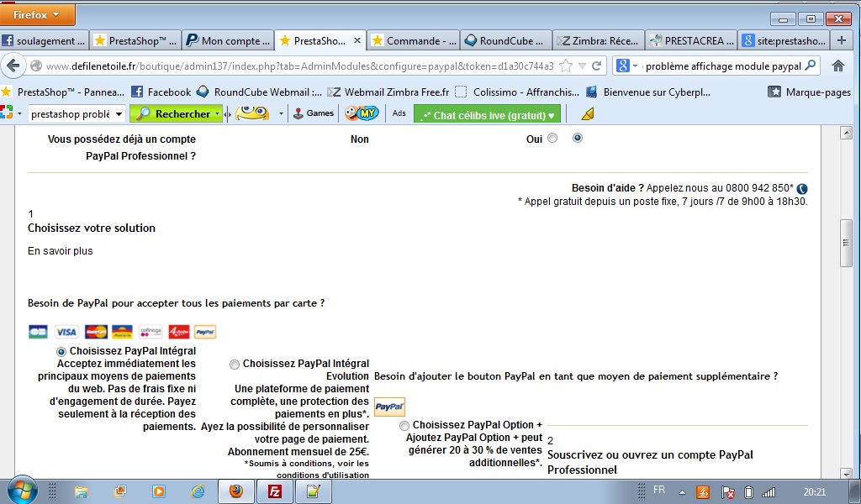Bookmark this page with the star icon
Image resolution: width=861 pixels, height=504 pixels.
566,66
